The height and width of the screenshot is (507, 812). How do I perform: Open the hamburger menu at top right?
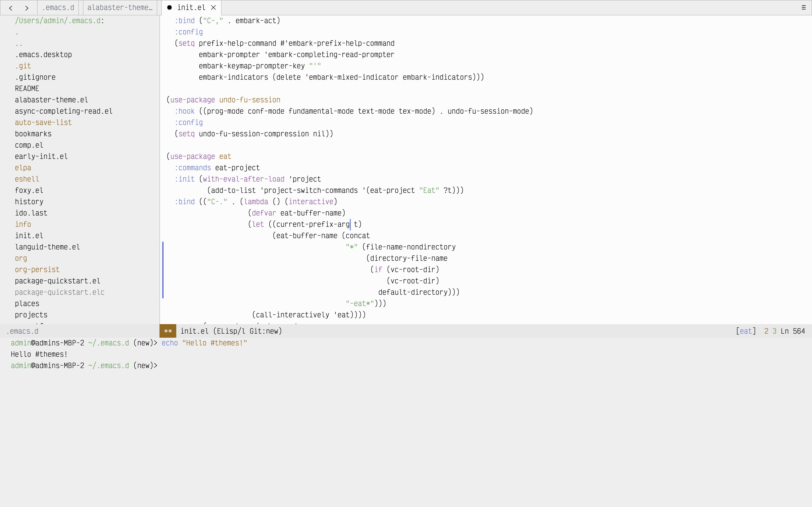point(804,7)
